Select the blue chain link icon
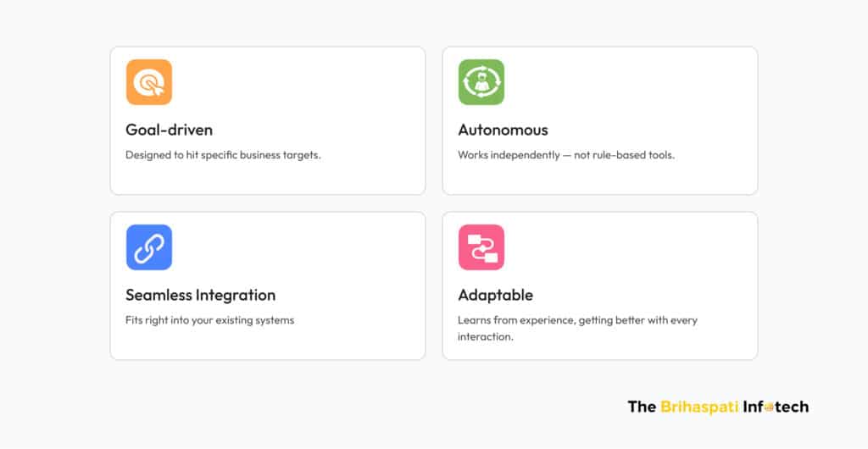 pos(149,247)
